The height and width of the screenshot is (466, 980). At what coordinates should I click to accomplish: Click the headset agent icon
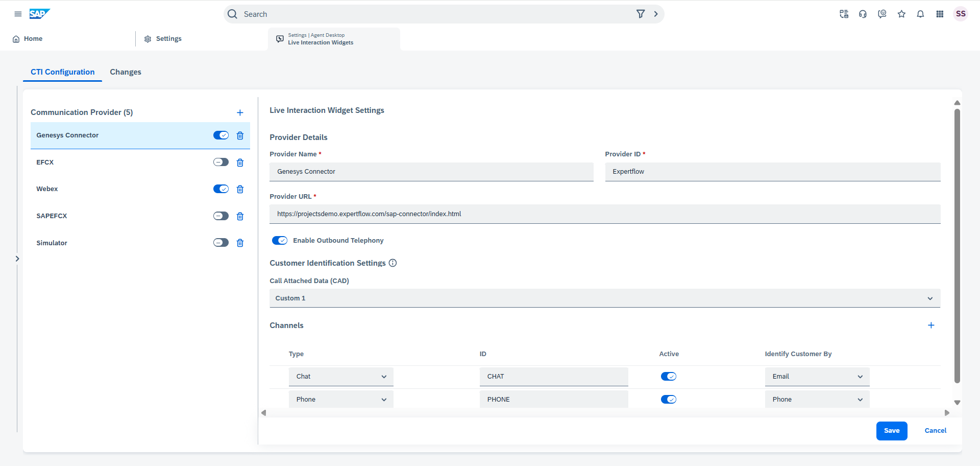coord(863,14)
